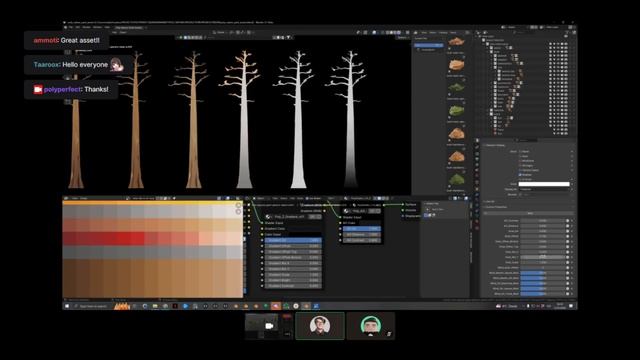Select the participant thumbnail showing a face
The image size is (640, 360).
coord(320,326)
